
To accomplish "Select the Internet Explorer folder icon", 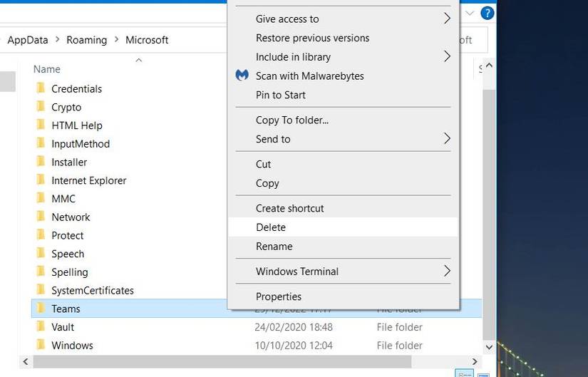I will pyautogui.click(x=41, y=180).
